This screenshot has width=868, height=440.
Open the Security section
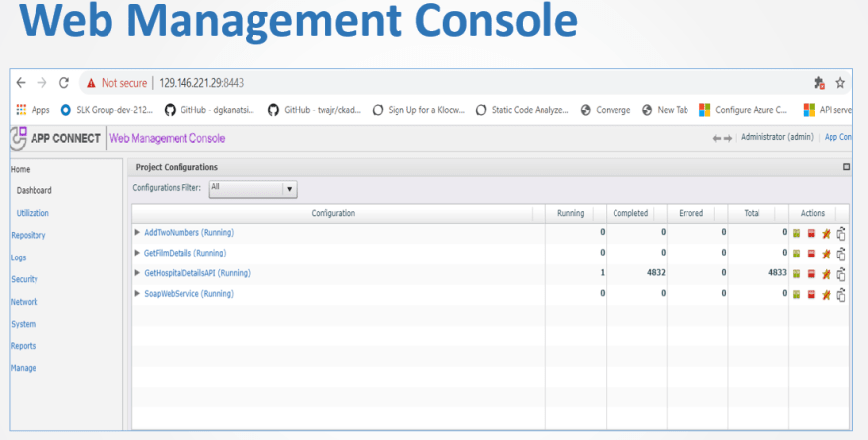[25, 279]
